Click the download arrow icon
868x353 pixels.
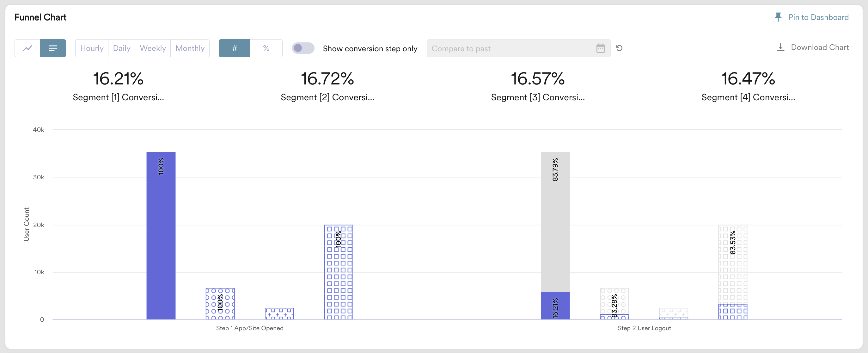coord(780,47)
